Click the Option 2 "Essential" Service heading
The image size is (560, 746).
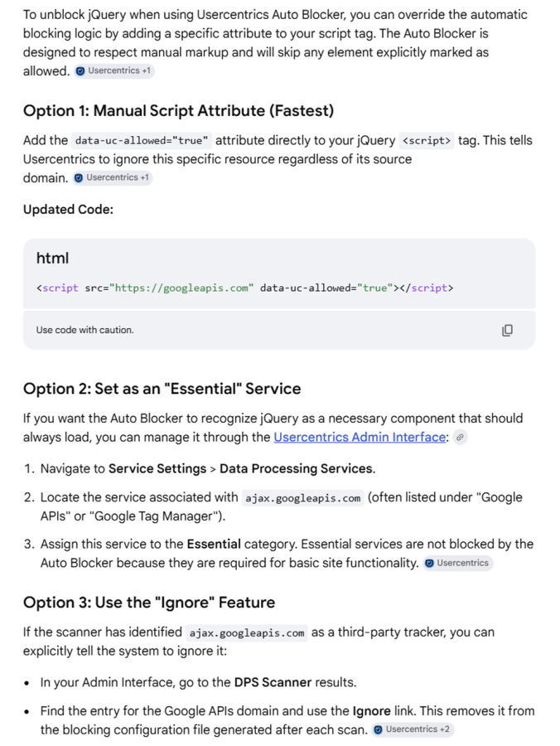162,389
